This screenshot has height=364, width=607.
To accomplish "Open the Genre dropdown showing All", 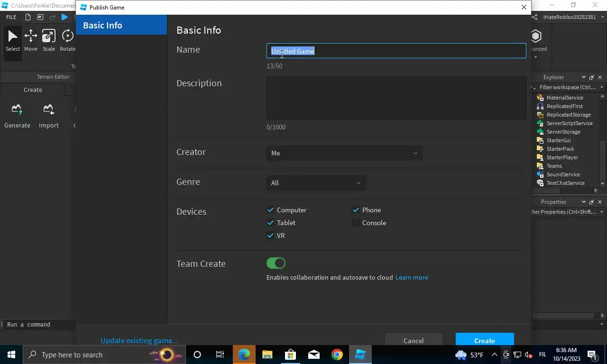I will pyautogui.click(x=316, y=183).
